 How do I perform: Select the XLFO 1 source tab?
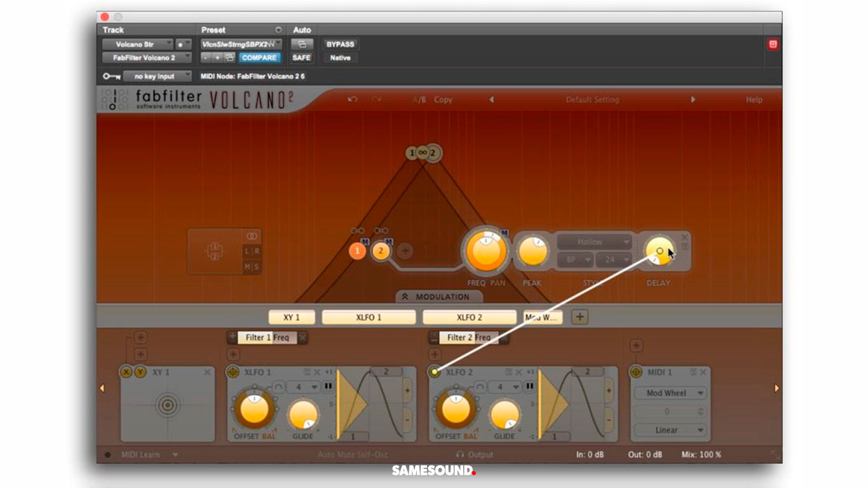[369, 317]
